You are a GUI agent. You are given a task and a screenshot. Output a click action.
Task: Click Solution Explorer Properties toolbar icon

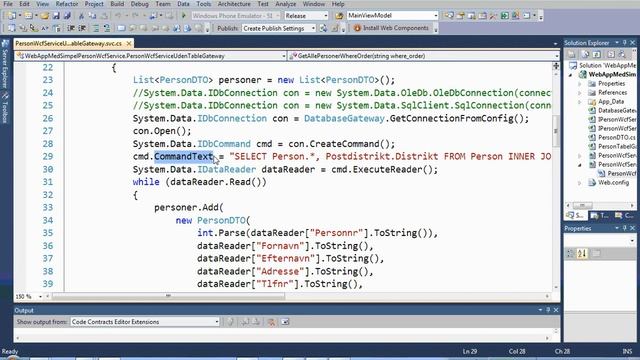point(571,54)
